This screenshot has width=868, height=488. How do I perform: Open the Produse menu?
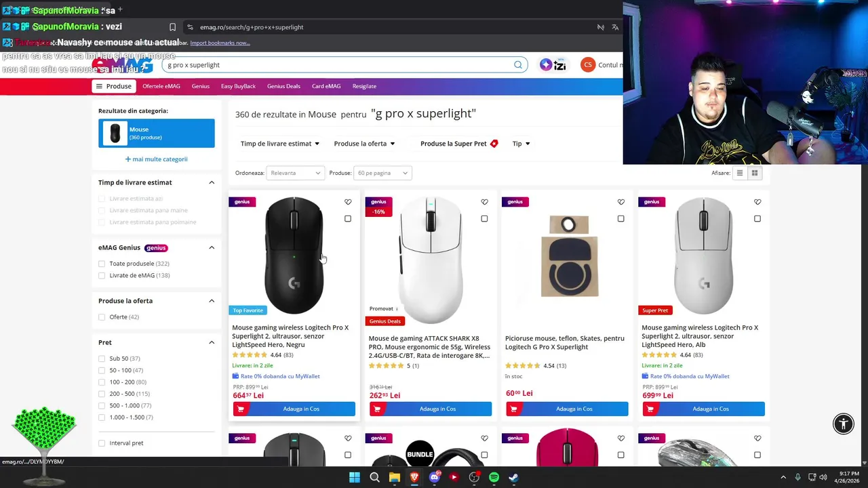click(114, 86)
